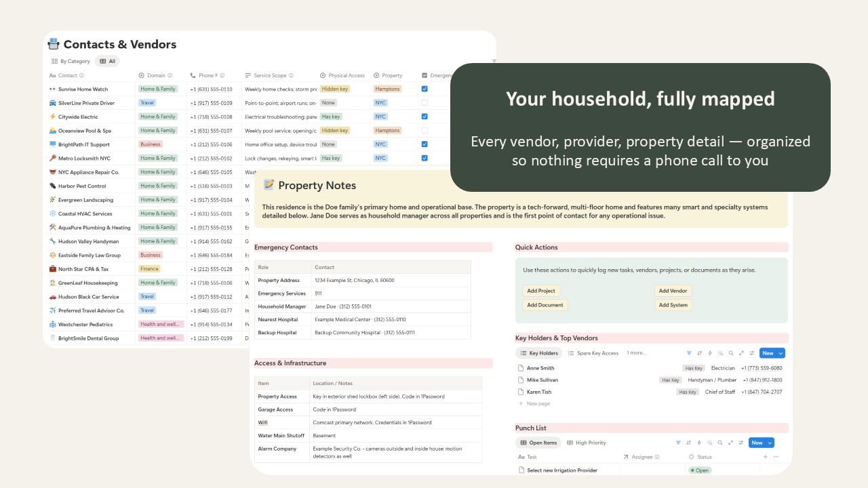The height and width of the screenshot is (488, 868).
Task: Click the search icon in Key Holders toolbar
Action: click(731, 353)
